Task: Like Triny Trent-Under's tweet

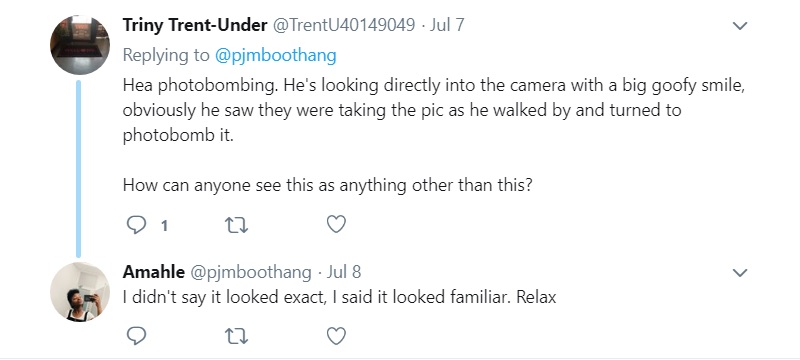Action: pos(336,224)
